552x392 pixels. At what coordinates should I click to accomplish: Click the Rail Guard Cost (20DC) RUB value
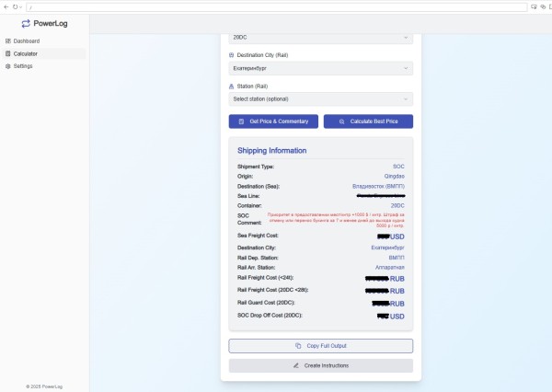(388, 304)
